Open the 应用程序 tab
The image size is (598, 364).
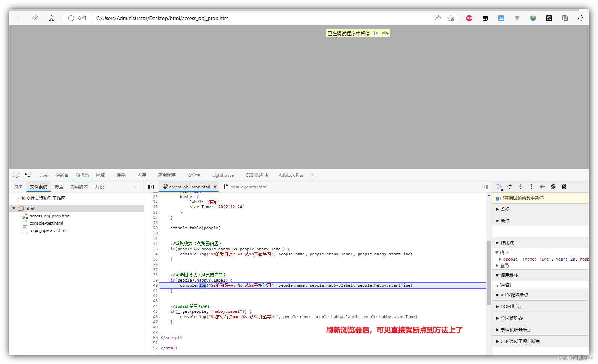pos(167,175)
